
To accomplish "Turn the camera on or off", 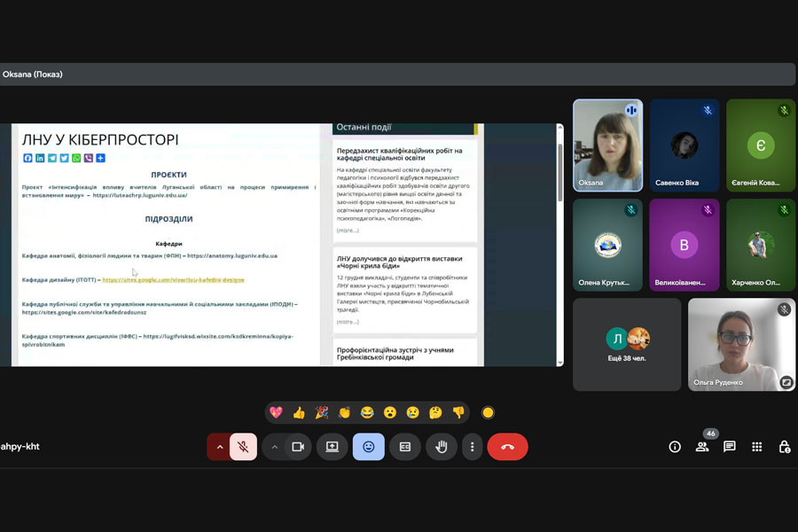I will pyautogui.click(x=298, y=447).
